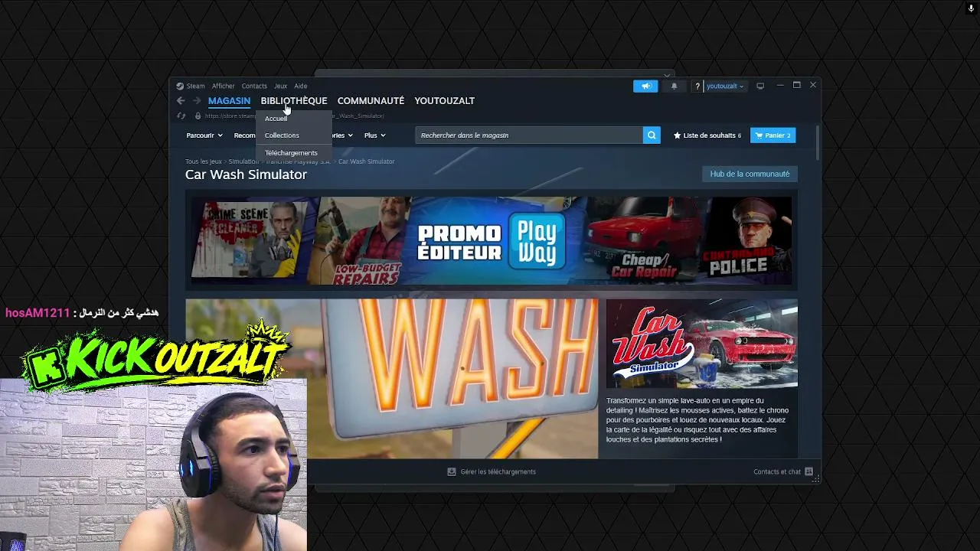Click the Simulation breadcrumb link
980x551 pixels.
(243, 161)
